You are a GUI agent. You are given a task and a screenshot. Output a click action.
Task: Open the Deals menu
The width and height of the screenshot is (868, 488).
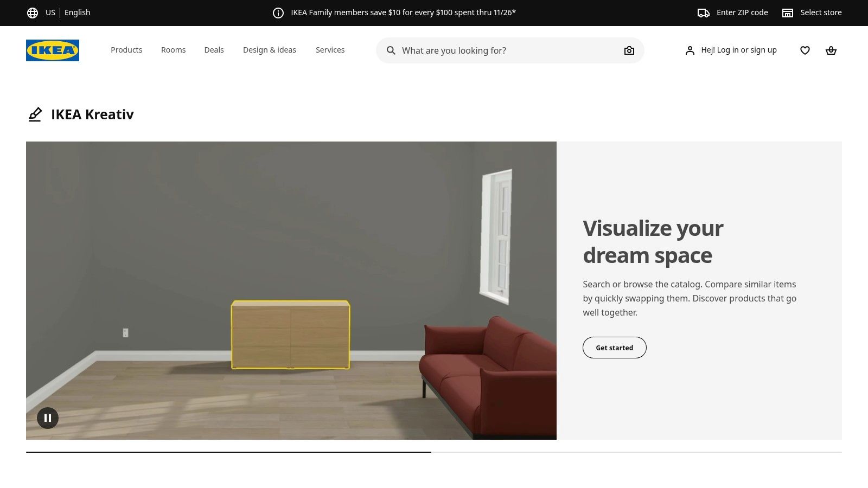point(214,50)
